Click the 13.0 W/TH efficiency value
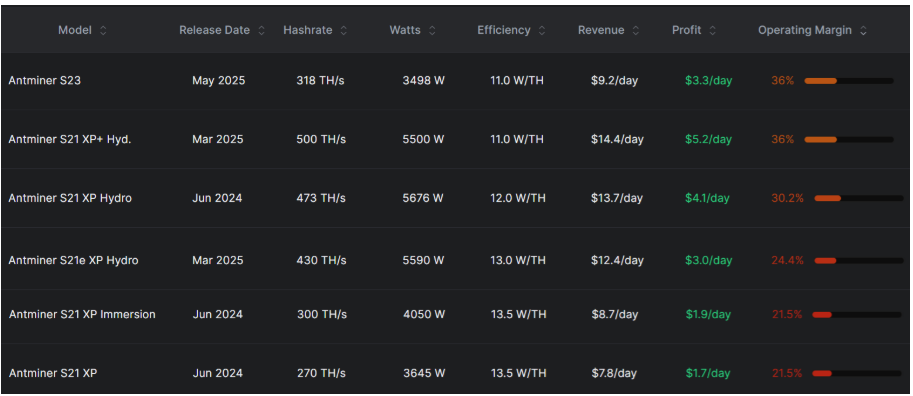 [518, 260]
